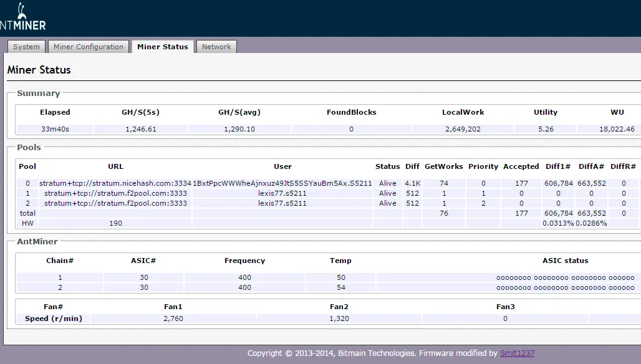Click the "Pools" section title
The width and height of the screenshot is (641, 364).
point(29,148)
